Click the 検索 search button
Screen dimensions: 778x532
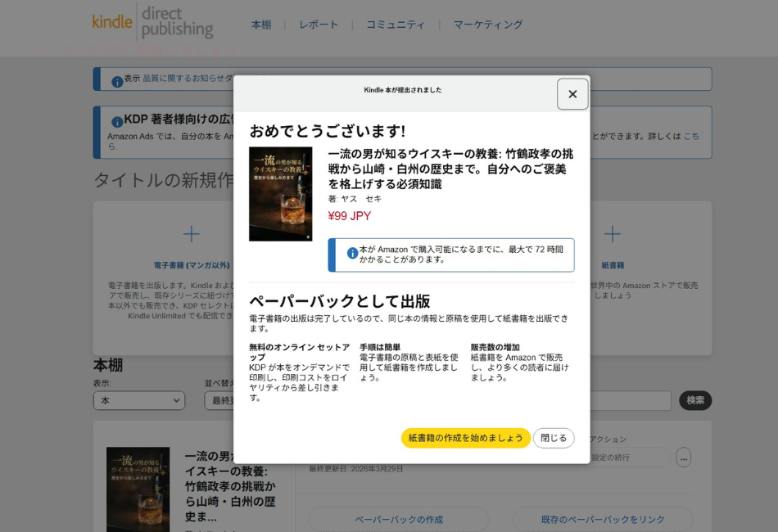coord(695,400)
